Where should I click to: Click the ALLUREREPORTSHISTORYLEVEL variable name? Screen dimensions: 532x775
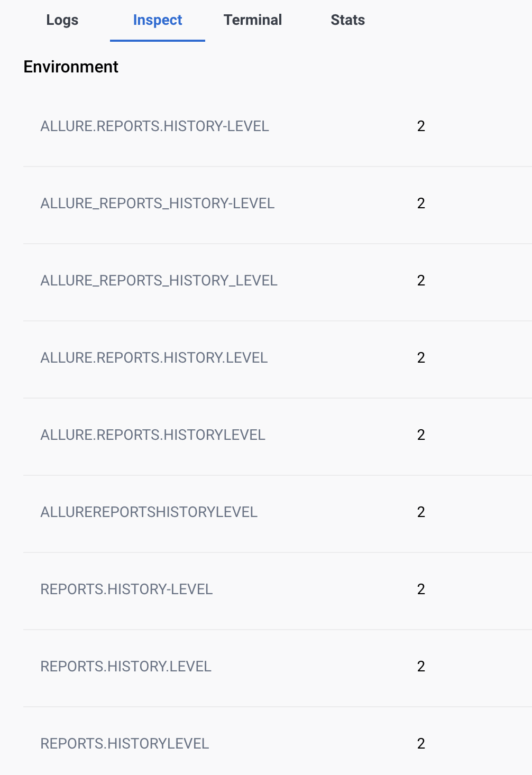coord(149,512)
